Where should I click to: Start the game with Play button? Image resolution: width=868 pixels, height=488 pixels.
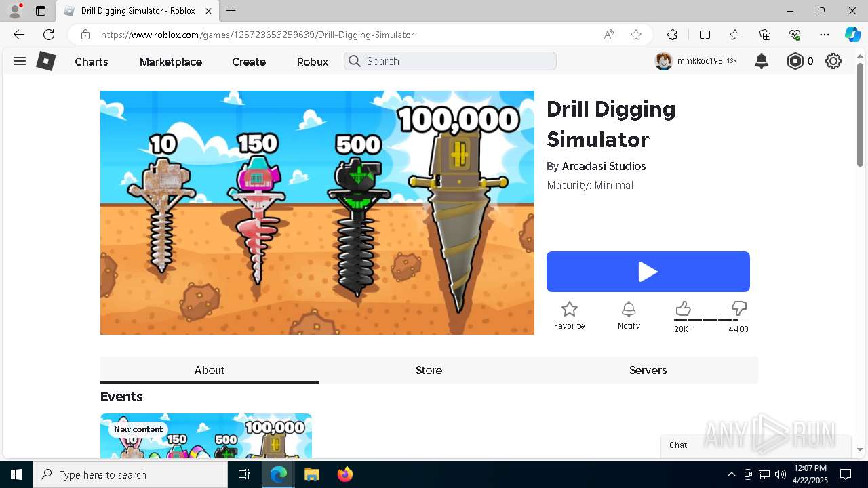point(648,272)
